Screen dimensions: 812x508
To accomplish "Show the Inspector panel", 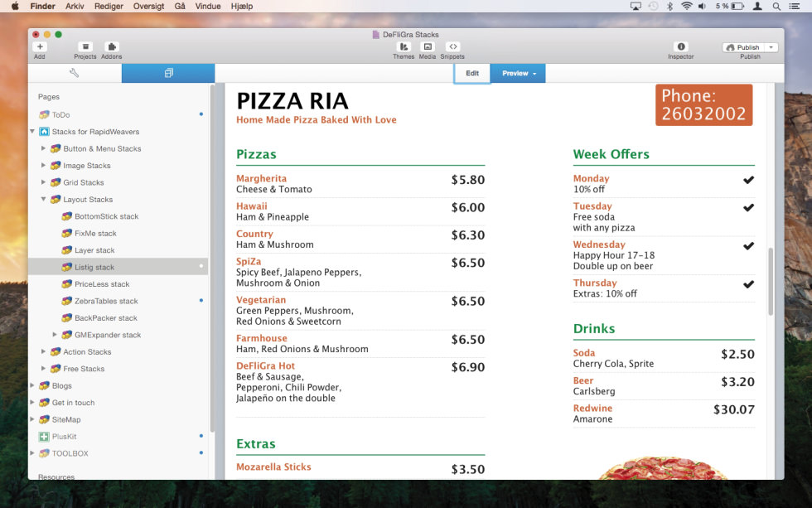I will pyautogui.click(x=681, y=46).
